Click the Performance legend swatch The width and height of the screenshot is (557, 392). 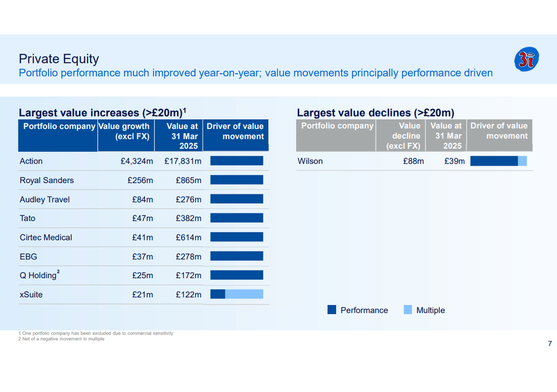pos(332,309)
